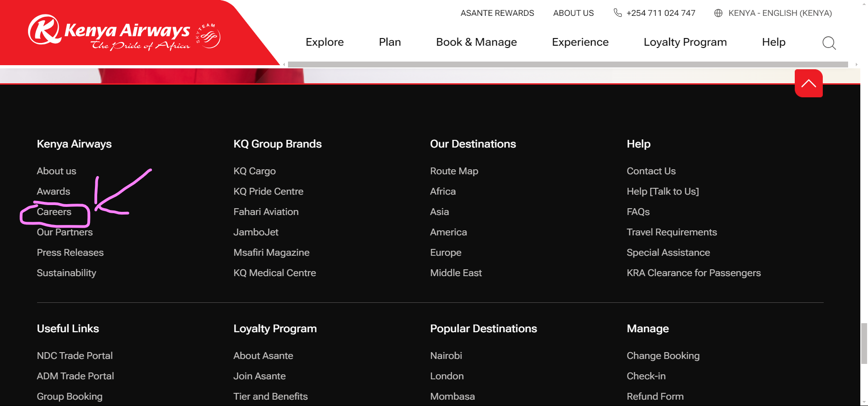The height and width of the screenshot is (406, 868).
Task: Open the Help menu in navigation
Action: 774,42
